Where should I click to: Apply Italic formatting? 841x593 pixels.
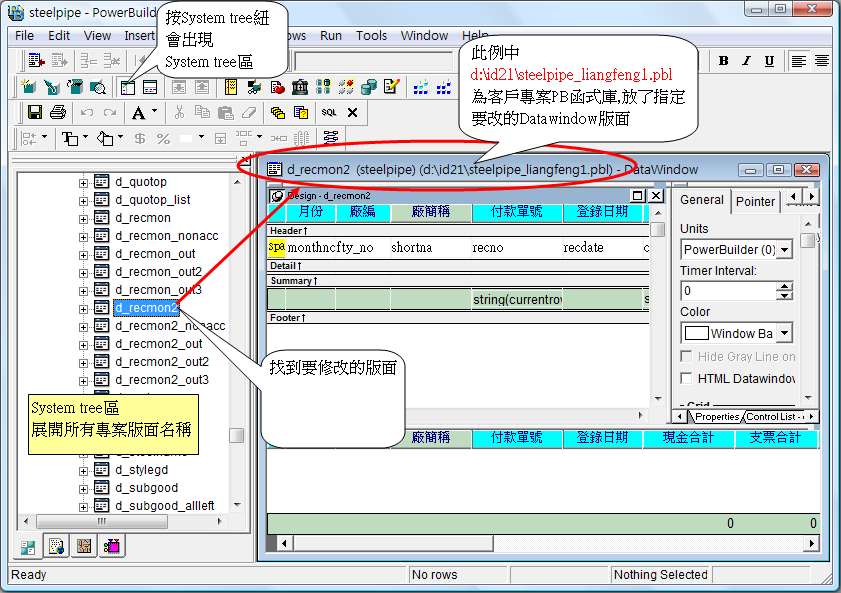747,61
